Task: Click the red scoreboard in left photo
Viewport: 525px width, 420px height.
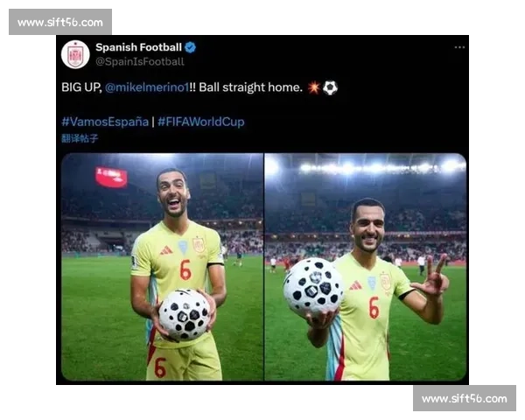Action: coord(111,177)
